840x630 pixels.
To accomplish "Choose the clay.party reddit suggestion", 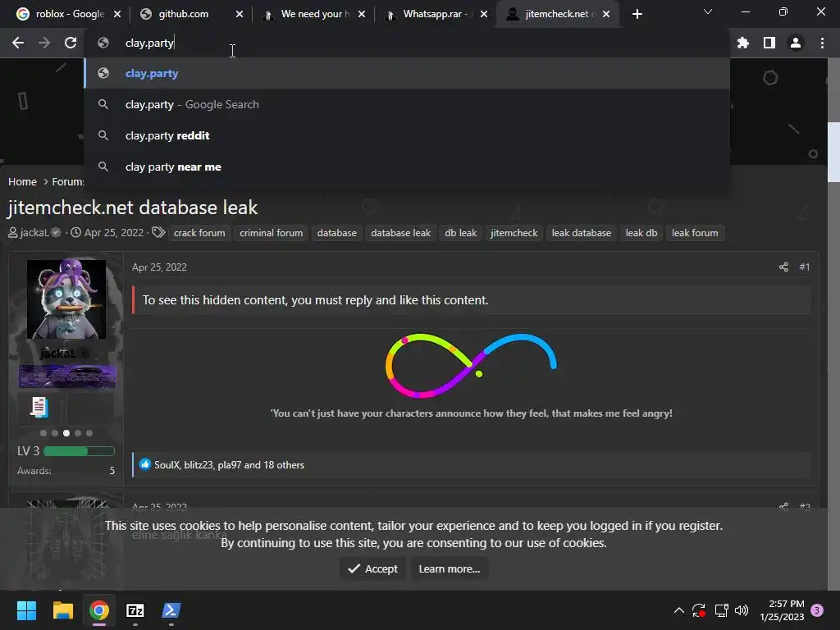I will pos(407,135).
